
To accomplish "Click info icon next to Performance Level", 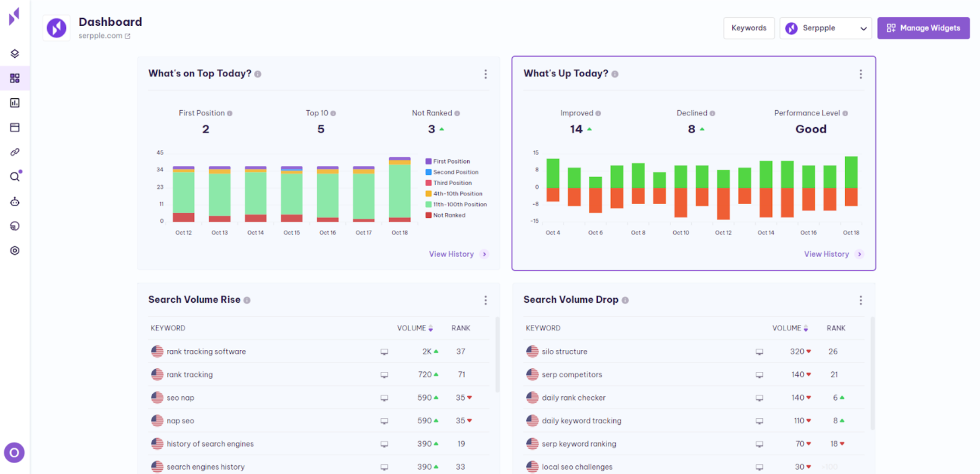I will [x=845, y=113].
